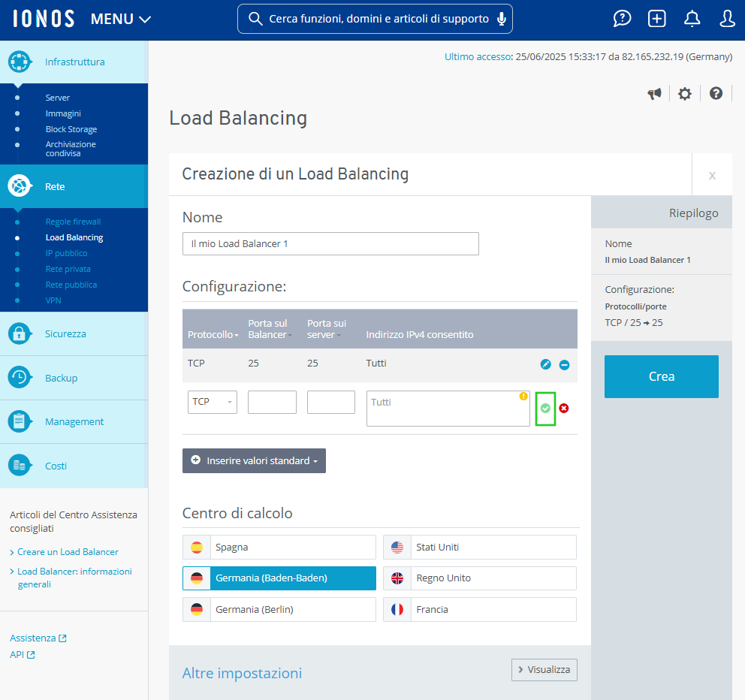Click the search bar in the header
The image size is (745, 700).
[x=375, y=19]
